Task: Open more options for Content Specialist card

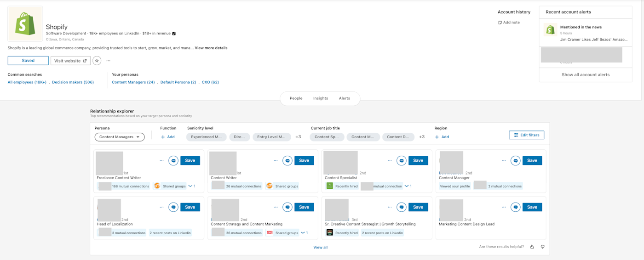Action: pos(390,161)
